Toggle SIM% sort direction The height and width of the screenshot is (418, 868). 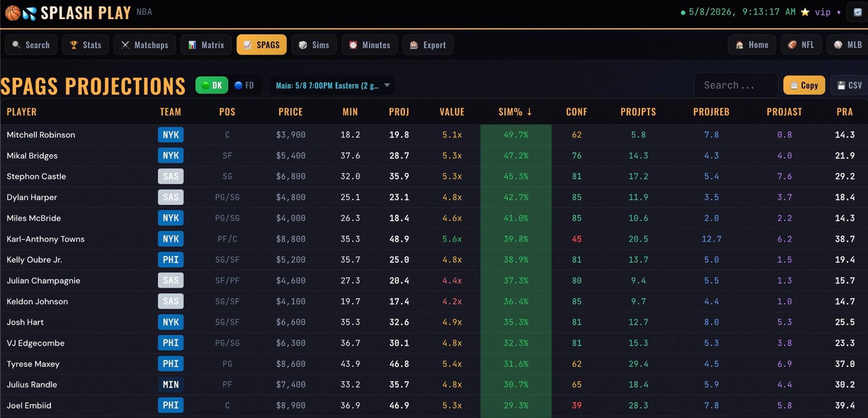516,112
